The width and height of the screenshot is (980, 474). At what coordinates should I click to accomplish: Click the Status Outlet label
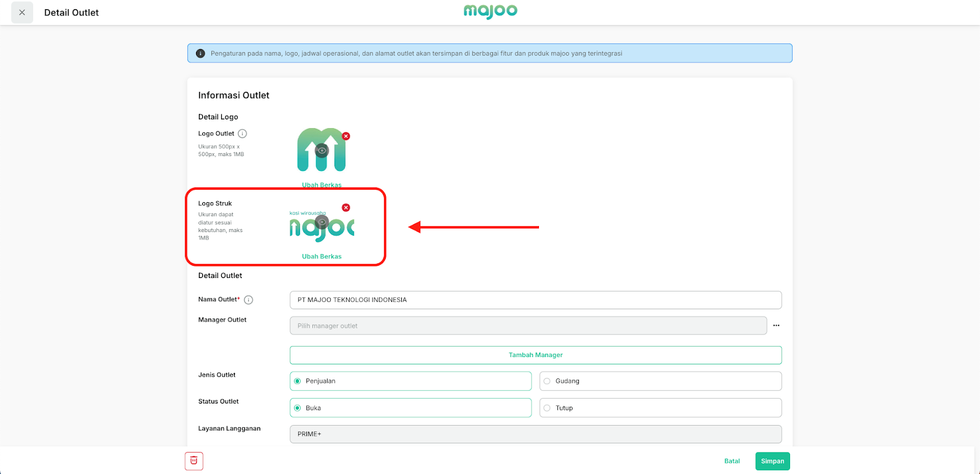219,402
